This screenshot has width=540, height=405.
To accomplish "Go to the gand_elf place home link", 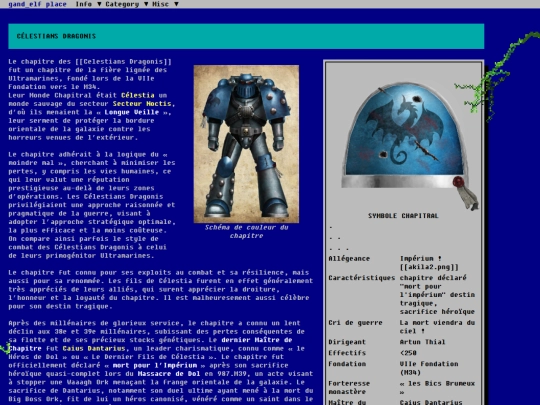I will point(37,4).
